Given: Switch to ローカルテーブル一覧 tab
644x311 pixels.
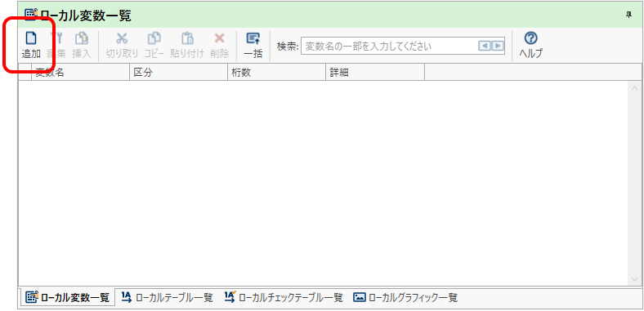Looking at the screenshot, I should [168, 297].
